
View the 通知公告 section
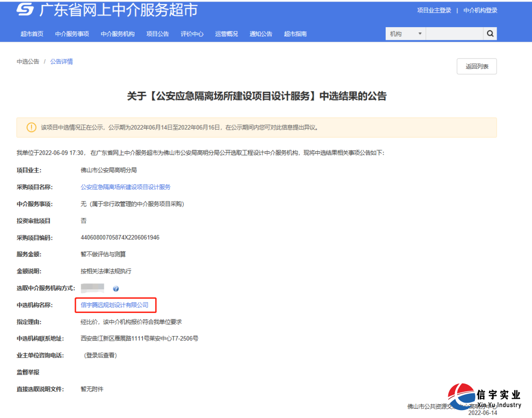261,34
